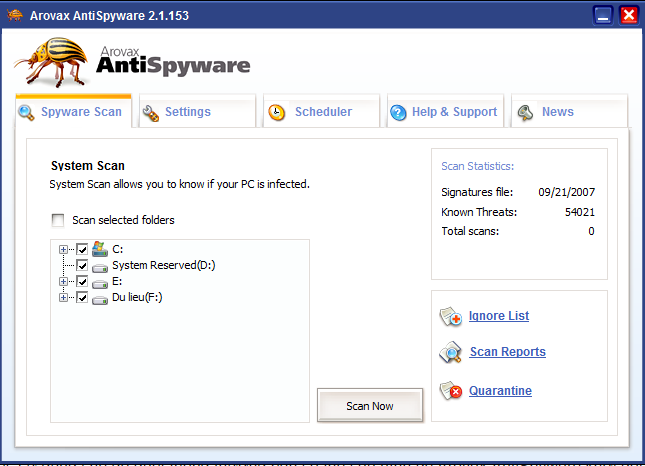Click the Scheduler clock icon
This screenshot has height=466, width=645.
pos(277,112)
